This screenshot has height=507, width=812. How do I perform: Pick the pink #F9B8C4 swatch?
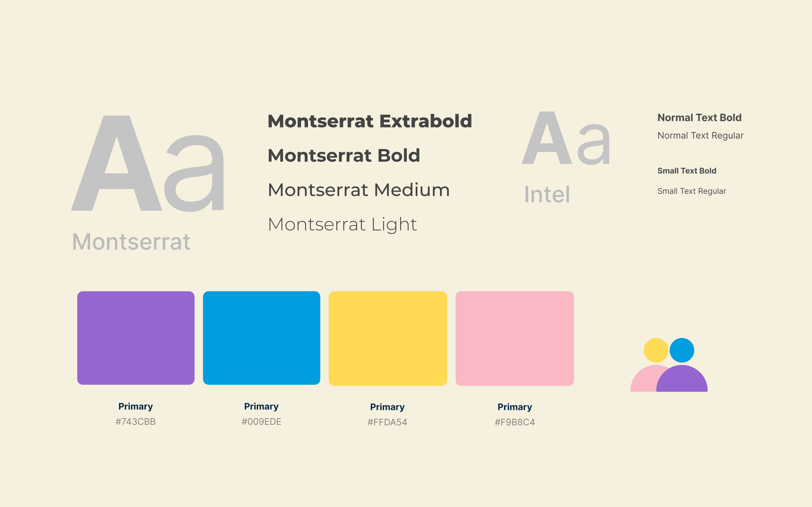point(515,338)
